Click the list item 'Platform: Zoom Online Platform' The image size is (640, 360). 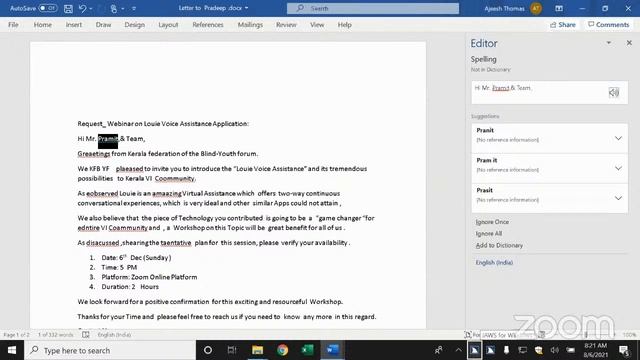(x=149, y=277)
